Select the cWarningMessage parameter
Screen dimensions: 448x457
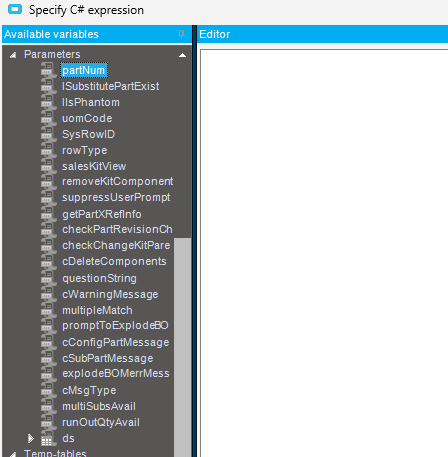pos(110,294)
